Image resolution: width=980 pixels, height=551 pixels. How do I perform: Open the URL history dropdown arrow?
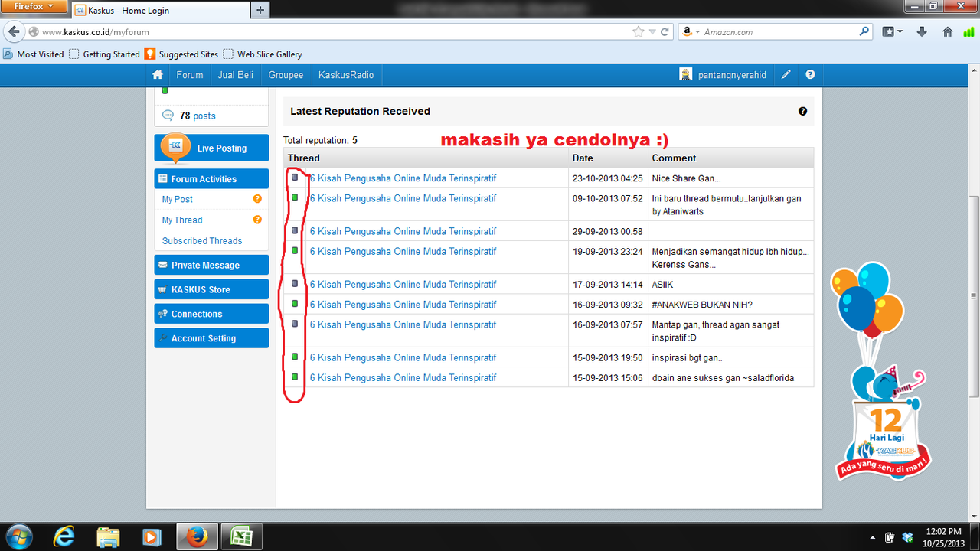[652, 32]
